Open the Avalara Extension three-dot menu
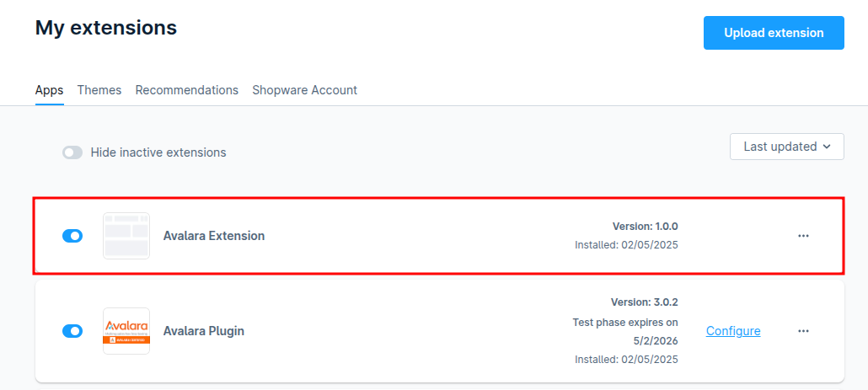The image size is (868, 390). point(803,236)
